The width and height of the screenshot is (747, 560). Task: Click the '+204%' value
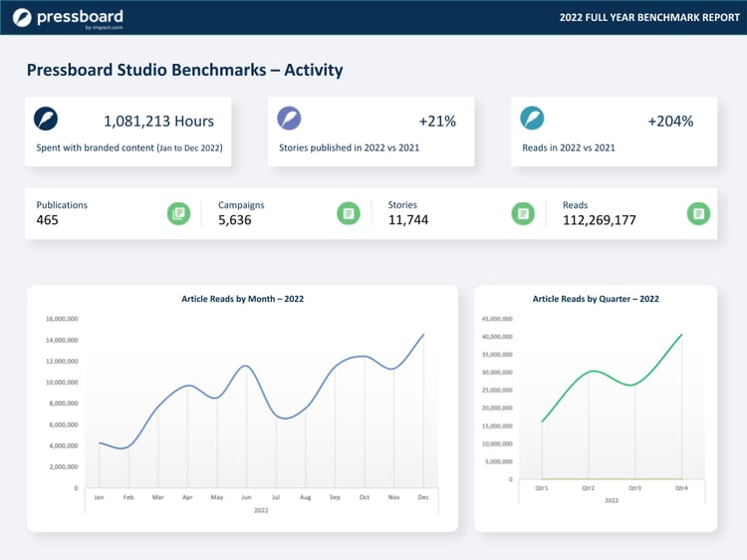pyautogui.click(x=670, y=121)
